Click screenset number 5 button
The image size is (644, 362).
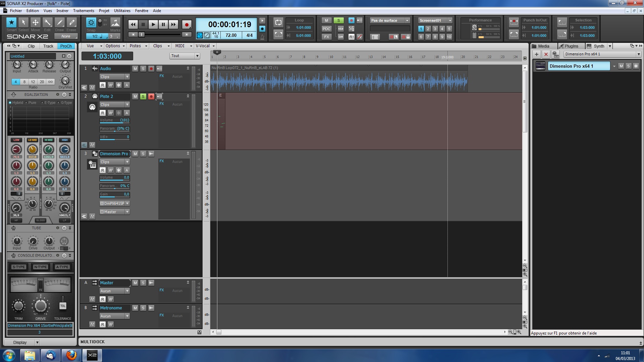449,29
